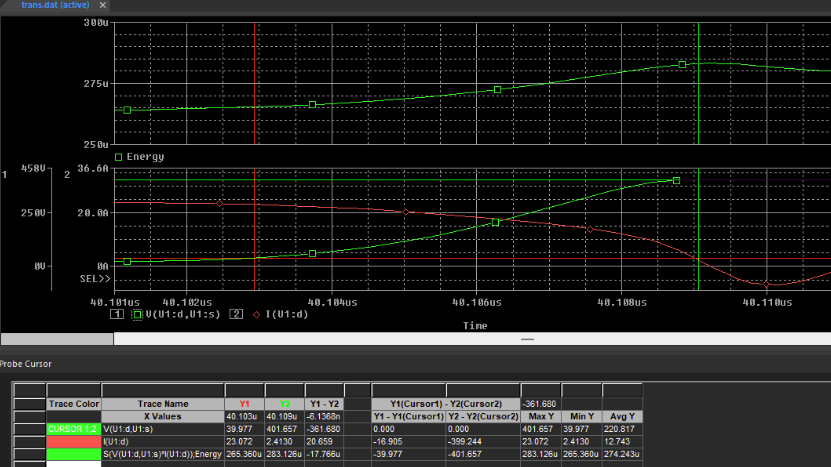
Task: Click the 275u y-axis label on Energy plot
Action: 96,84
